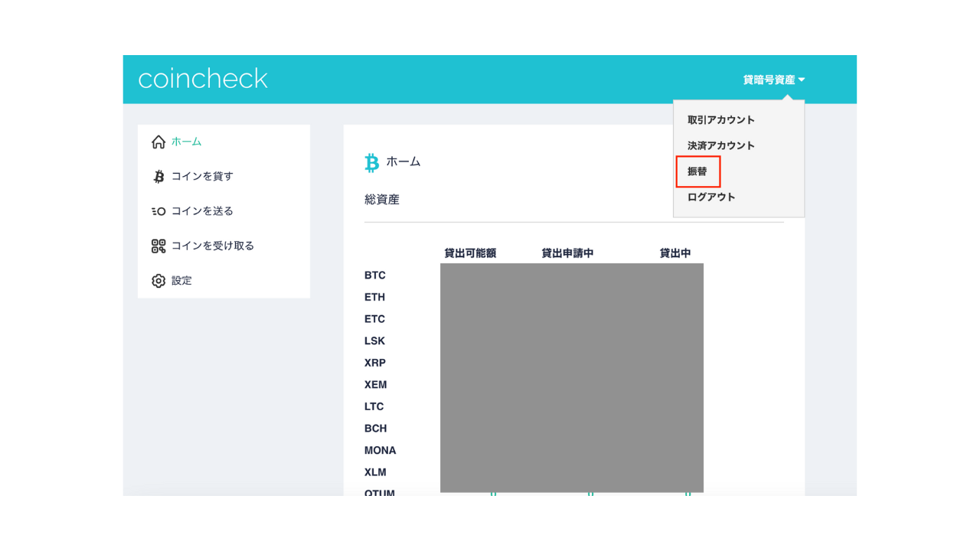Click the Bitcoin icon next to the ホーム heading

point(372,162)
